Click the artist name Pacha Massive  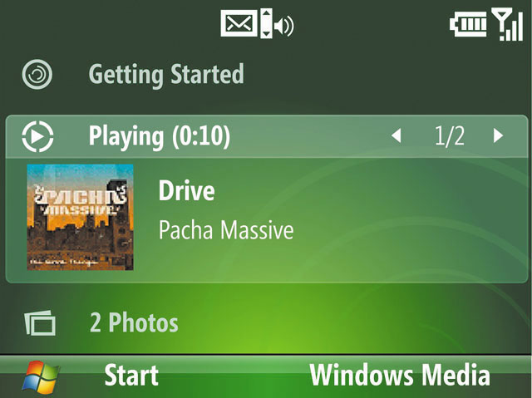coord(226,230)
